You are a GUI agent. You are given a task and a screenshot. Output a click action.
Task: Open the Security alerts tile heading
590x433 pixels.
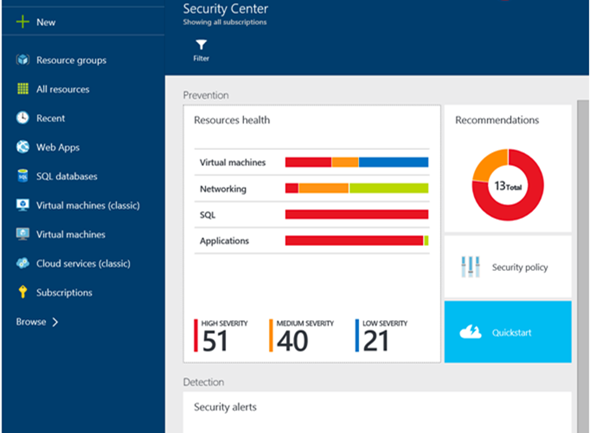pos(225,407)
